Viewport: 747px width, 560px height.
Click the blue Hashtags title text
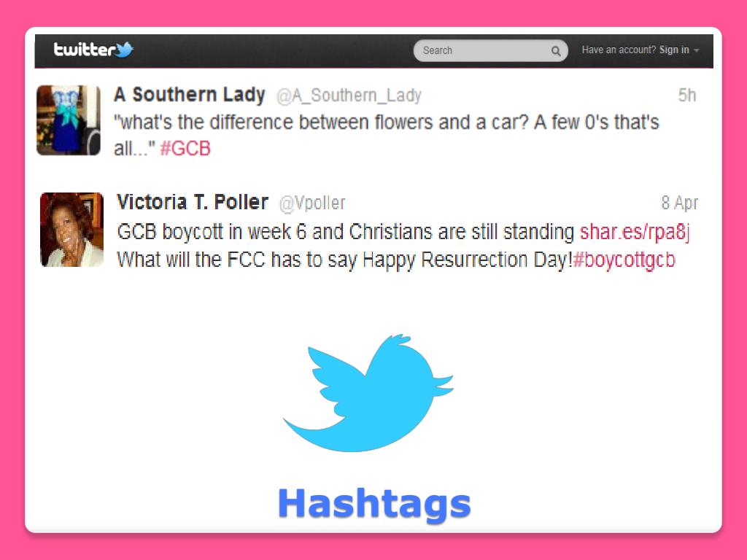pos(374,505)
